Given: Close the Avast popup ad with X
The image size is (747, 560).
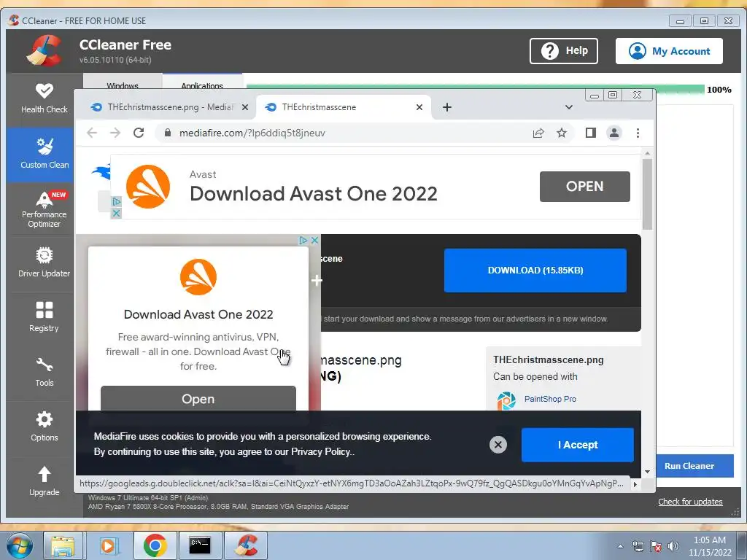Looking at the screenshot, I should click(315, 240).
